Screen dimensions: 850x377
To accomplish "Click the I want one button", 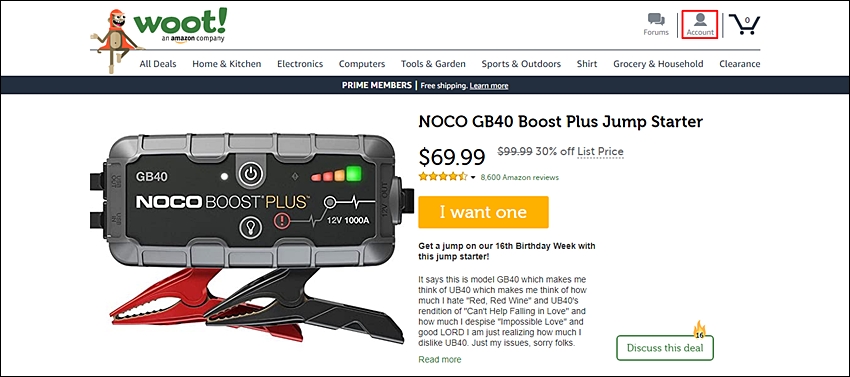I will pos(483,212).
